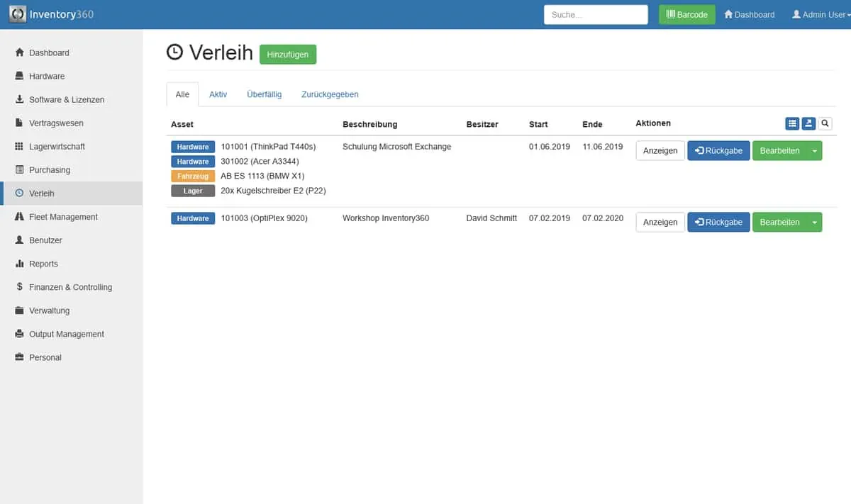Select the Aktiv tab
This screenshot has width=851, height=504.
[218, 94]
